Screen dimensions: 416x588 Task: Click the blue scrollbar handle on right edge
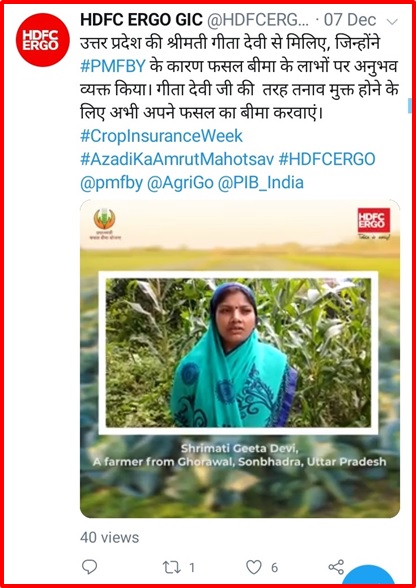410,105
